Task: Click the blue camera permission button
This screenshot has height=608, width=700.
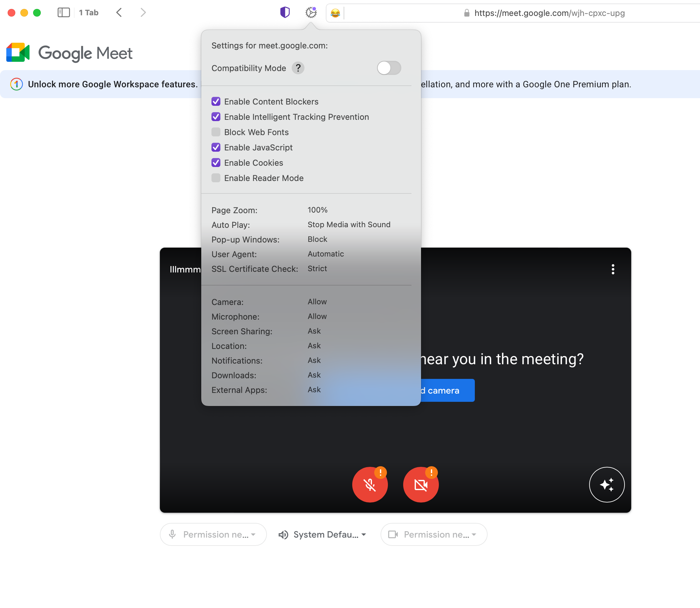Action: pyautogui.click(x=447, y=391)
